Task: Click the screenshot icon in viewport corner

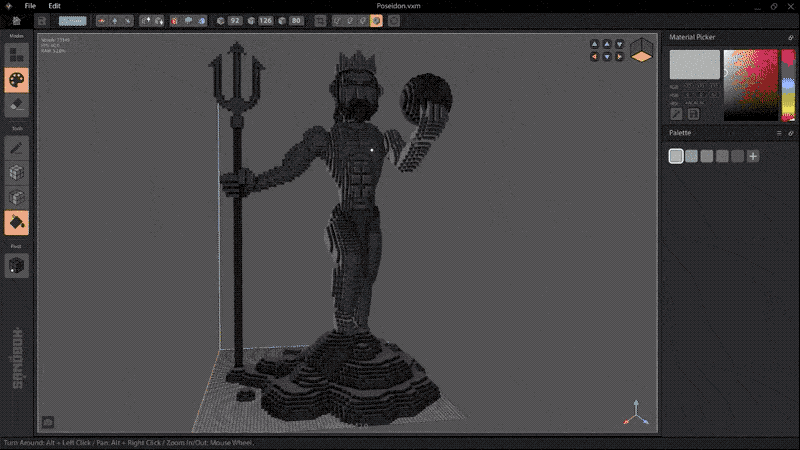Action: point(48,422)
